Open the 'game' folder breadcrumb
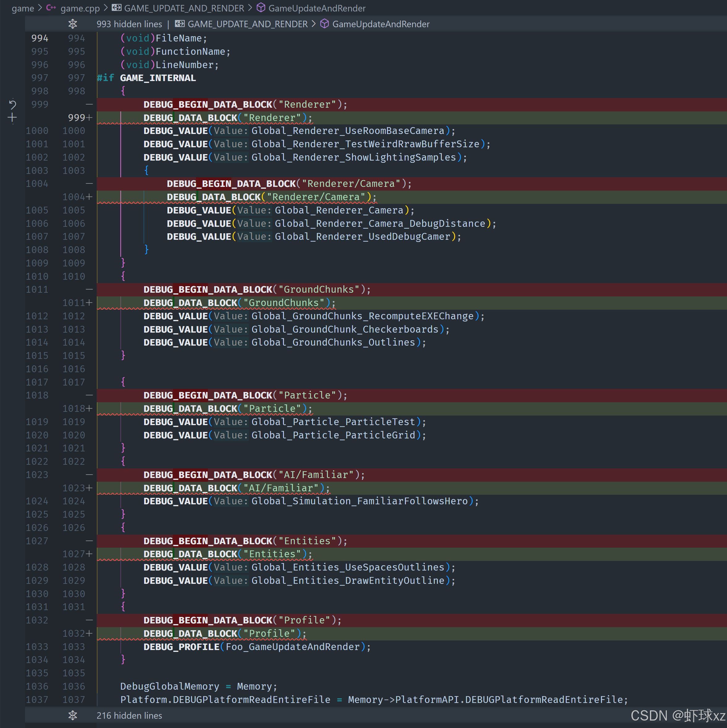This screenshot has width=727, height=728. pos(23,8)
